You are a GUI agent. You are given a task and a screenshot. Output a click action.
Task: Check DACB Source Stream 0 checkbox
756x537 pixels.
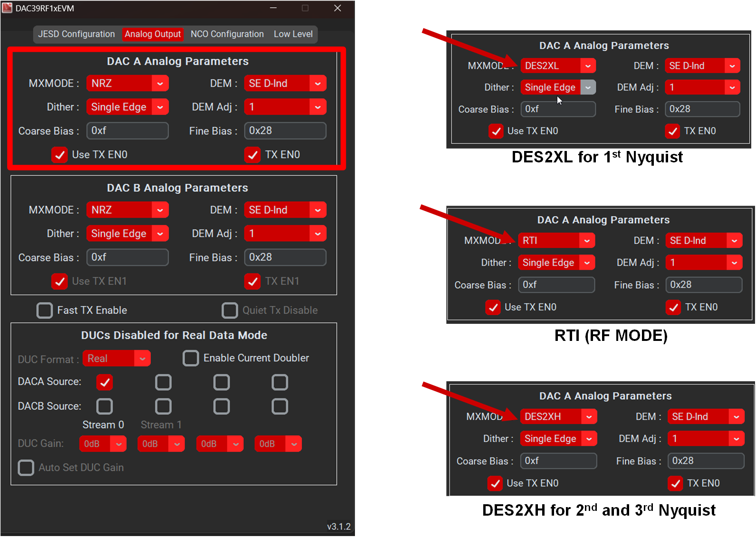pyautogui.click(x=105, y=406)
